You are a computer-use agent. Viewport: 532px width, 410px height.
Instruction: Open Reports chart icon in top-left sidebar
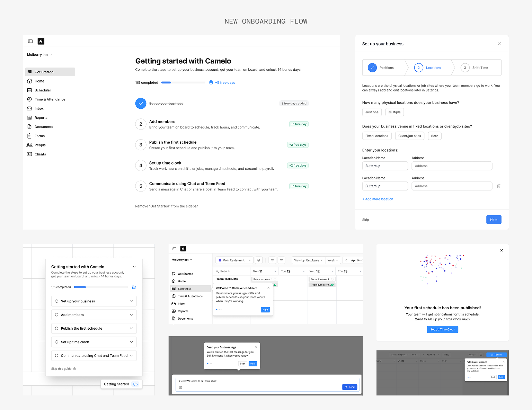[x=29, y=118]
